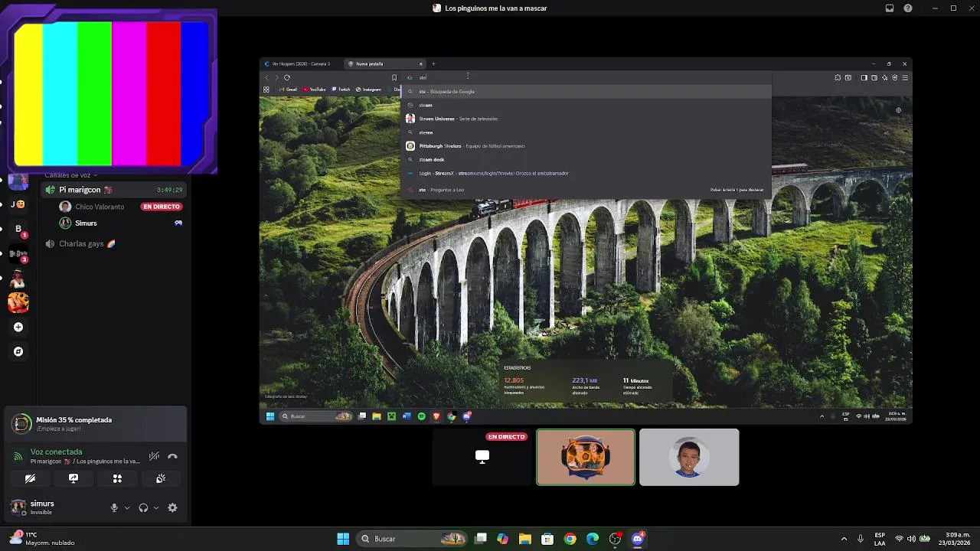The height and width of the screenshot is (551, 980).
Task: Open browser hamburger menu in stream
Action: (905, 77)
